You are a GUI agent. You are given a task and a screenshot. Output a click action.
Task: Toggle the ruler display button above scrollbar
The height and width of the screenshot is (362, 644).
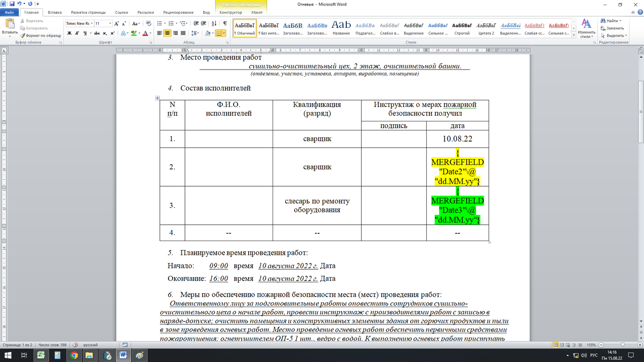pos(641,51)
